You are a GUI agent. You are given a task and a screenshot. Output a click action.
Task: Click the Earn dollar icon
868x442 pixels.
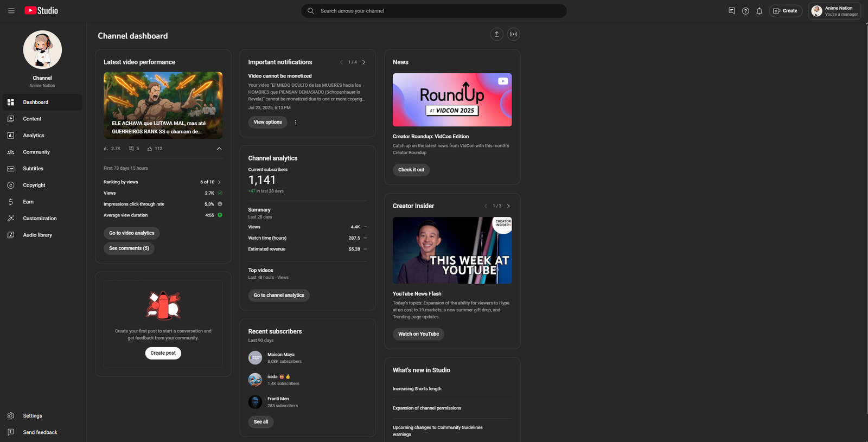[x=11, y=202]
